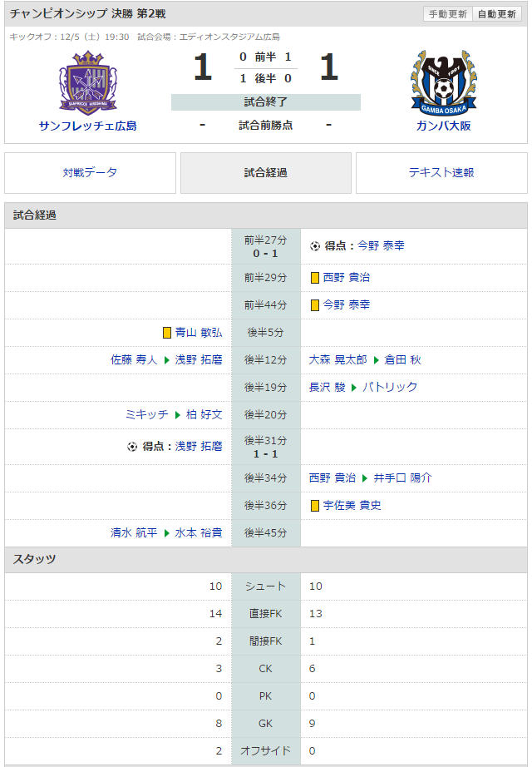
Task: Open 今野 泰幸 goal scorer link at 前半27分
Action: click(381, 245)
